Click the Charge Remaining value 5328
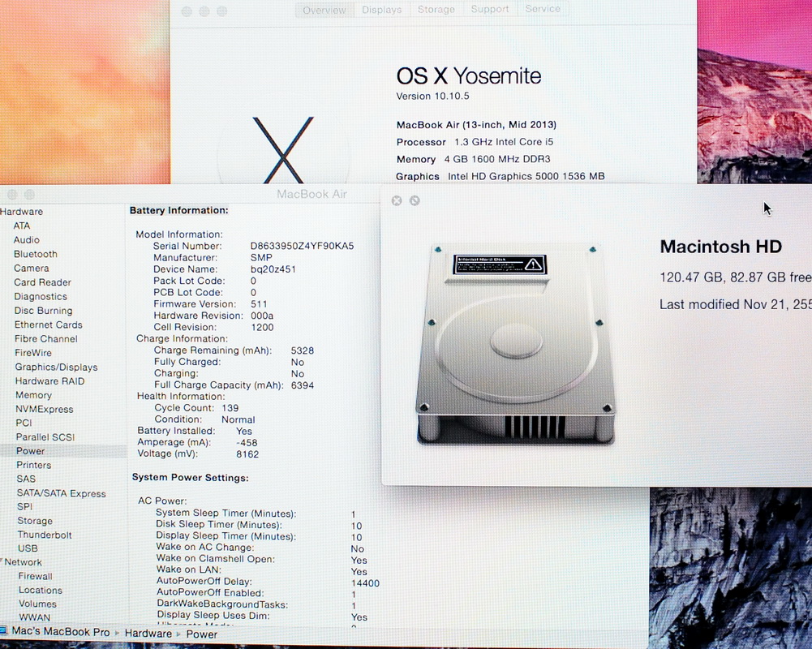 pyautogui.click(x=303, y=350)
